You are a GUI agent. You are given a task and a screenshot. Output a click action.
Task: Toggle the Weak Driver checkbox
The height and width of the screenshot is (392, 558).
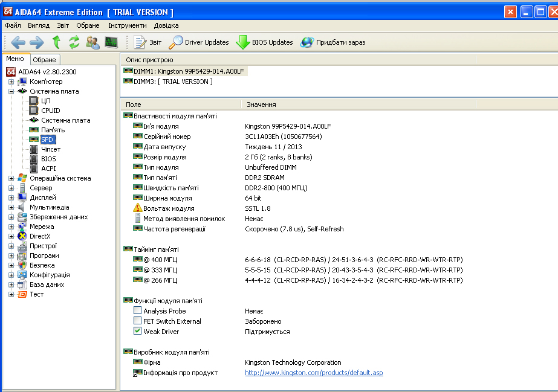(x=137, y=331)
